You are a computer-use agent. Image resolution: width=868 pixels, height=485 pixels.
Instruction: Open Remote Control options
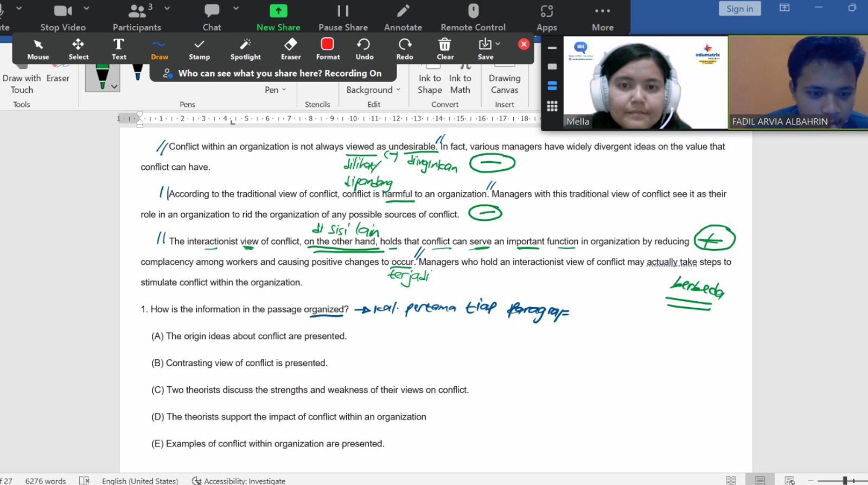(473, 17)
